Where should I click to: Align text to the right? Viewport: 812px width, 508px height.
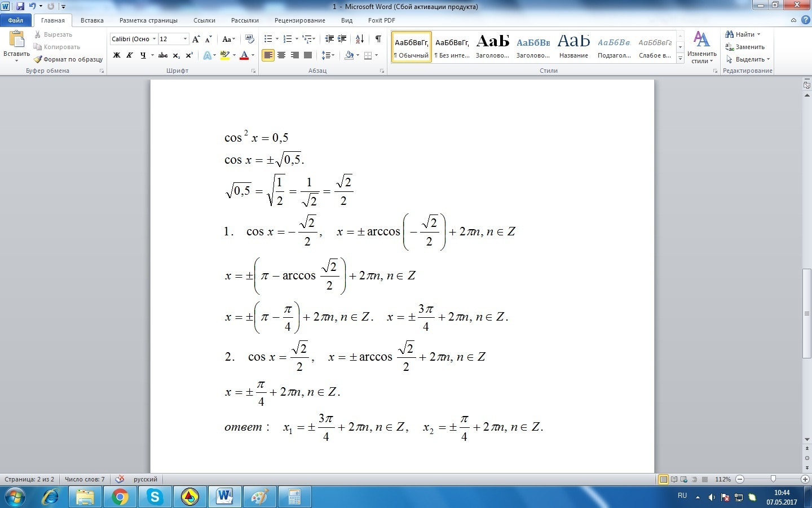[x=294, y=55]
